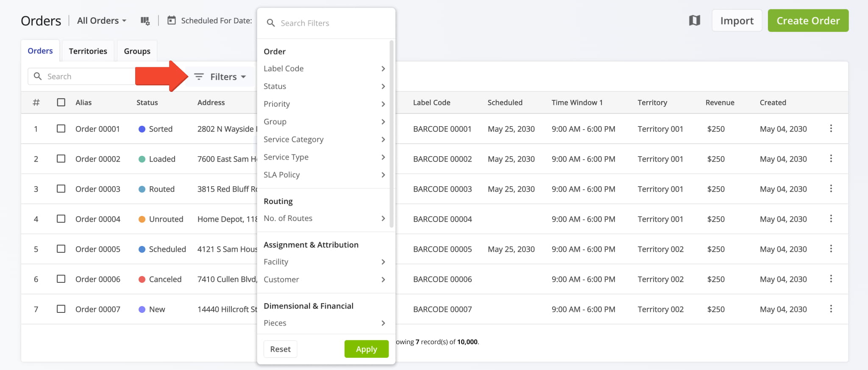This screenshot has height=370, width=868.
Task: Click the Create Order button
Action: click(808, 20)
